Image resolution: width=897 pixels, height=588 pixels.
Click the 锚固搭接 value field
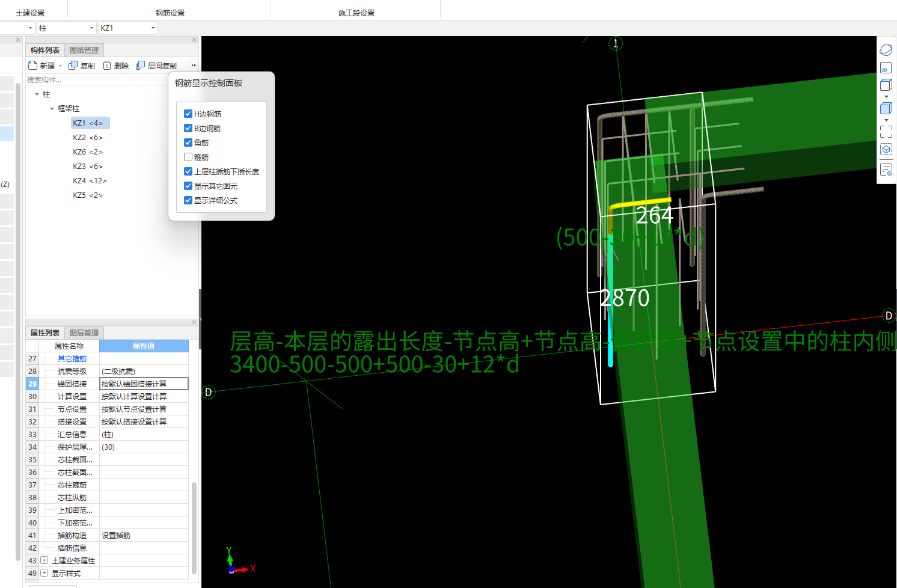coord(144,384)
